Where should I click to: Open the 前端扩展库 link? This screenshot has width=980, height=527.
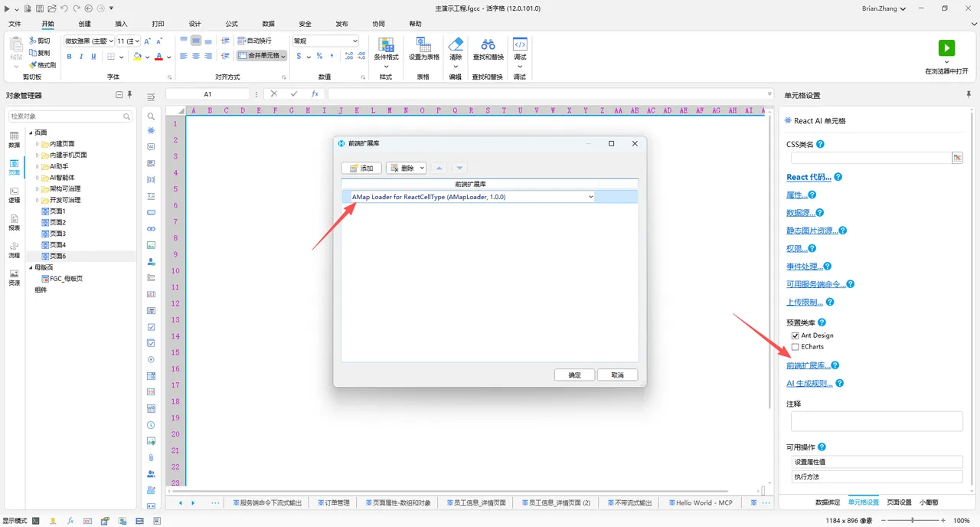coord(808,365)
